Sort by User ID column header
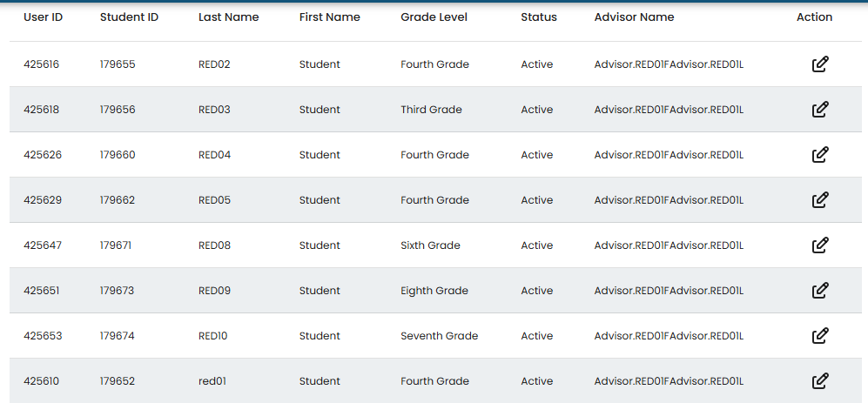 pos(43,17)
